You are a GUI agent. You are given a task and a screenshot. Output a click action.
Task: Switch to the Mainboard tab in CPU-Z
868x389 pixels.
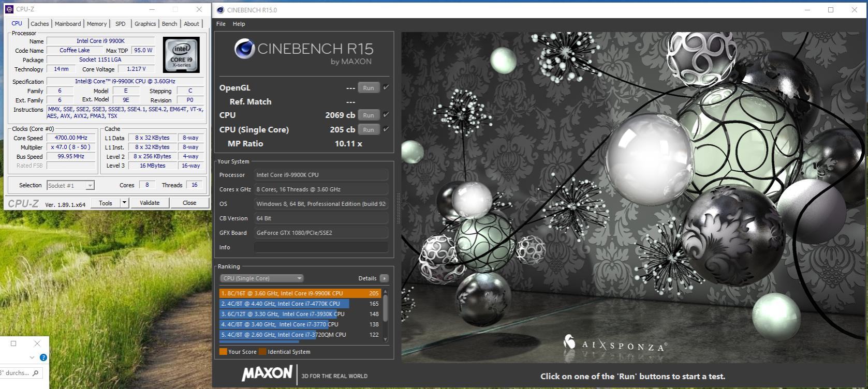click(x=68, y=24)
